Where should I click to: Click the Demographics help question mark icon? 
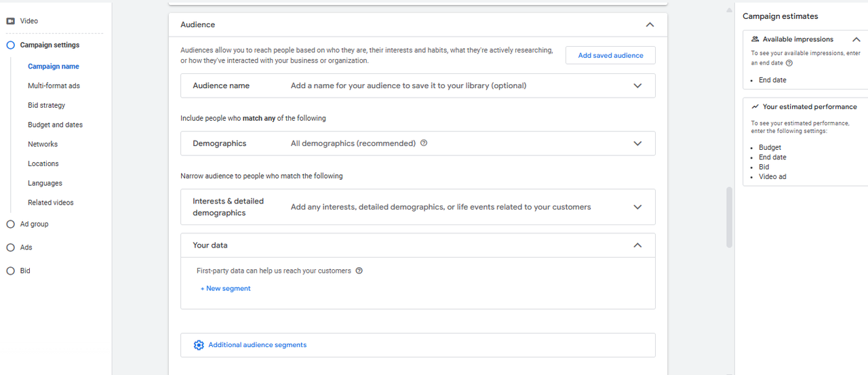click(x=424, y=143)
